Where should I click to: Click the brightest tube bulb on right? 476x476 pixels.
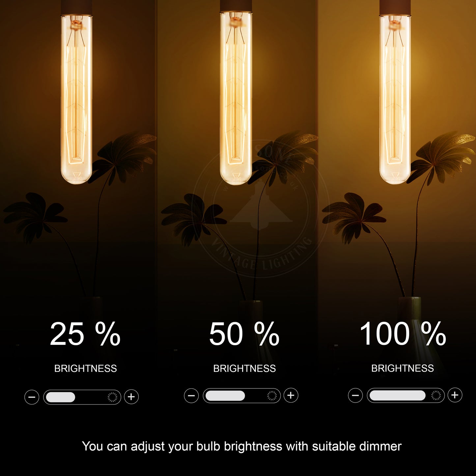pos(395,99)
